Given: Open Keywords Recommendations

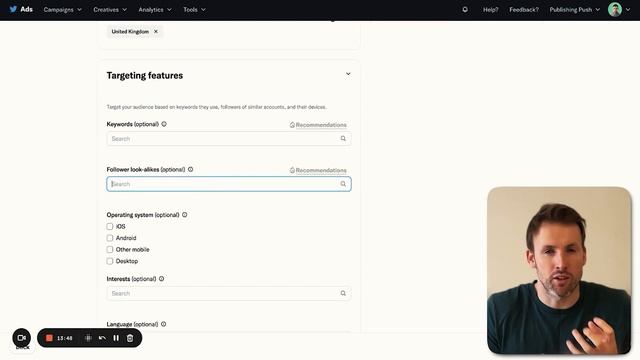Looking at the screenshot, I should [x=318, y=125].
